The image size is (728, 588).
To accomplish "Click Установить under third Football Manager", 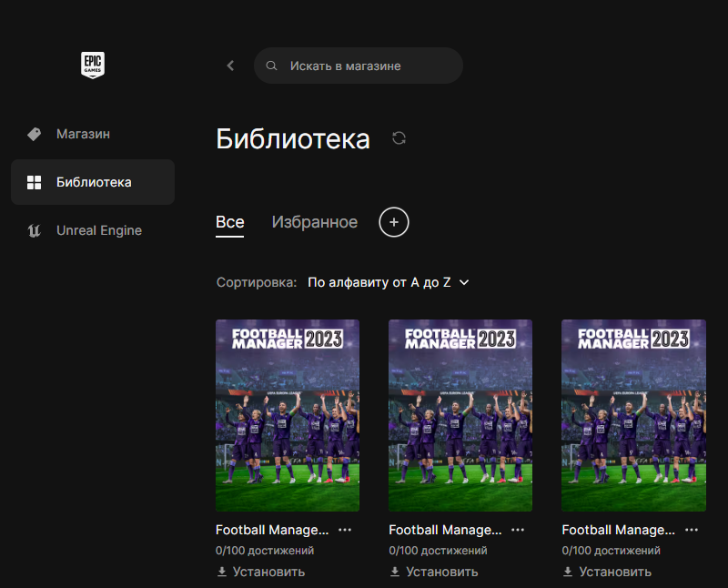I will tap(608, 572).
